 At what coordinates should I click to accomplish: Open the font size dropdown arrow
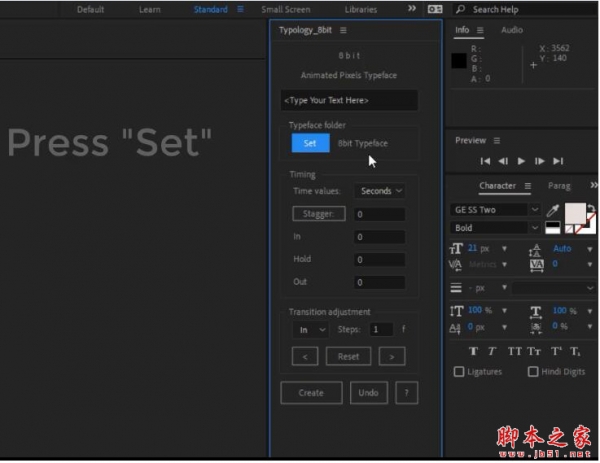click(504, 249)
